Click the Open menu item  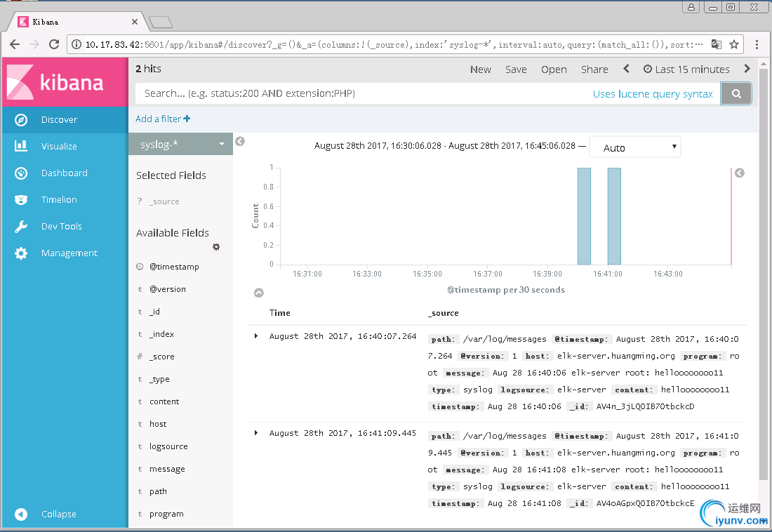[x=554, y=69]
